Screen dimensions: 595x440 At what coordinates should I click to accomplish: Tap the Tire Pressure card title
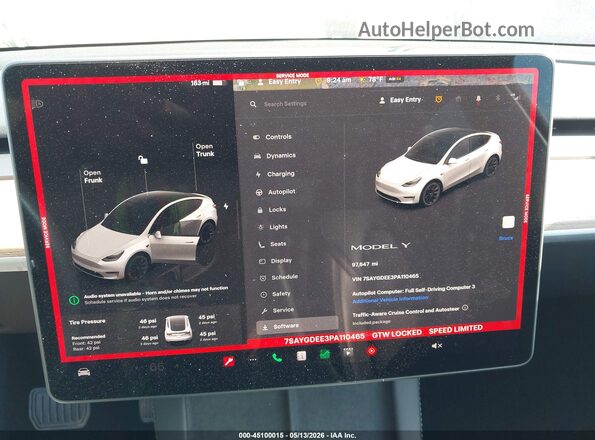click(87, 322)
